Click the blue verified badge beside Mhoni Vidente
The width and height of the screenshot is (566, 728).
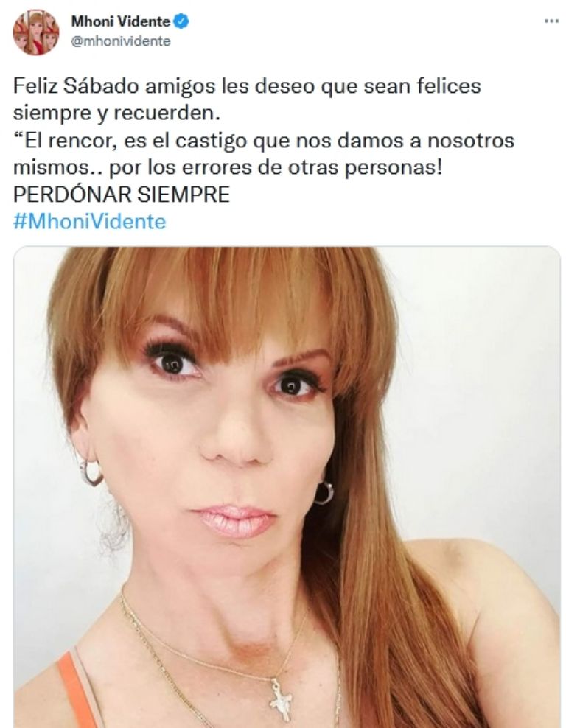click(x=181, y=21)
